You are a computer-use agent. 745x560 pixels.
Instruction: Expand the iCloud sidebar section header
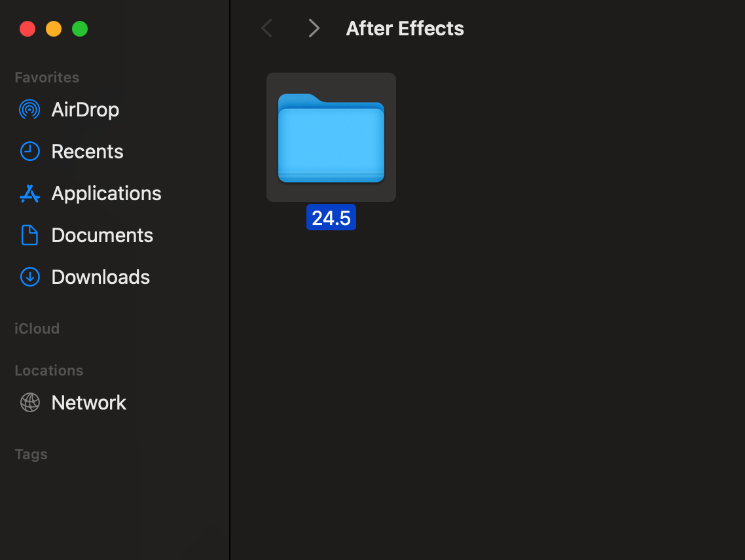click(37, 328)
